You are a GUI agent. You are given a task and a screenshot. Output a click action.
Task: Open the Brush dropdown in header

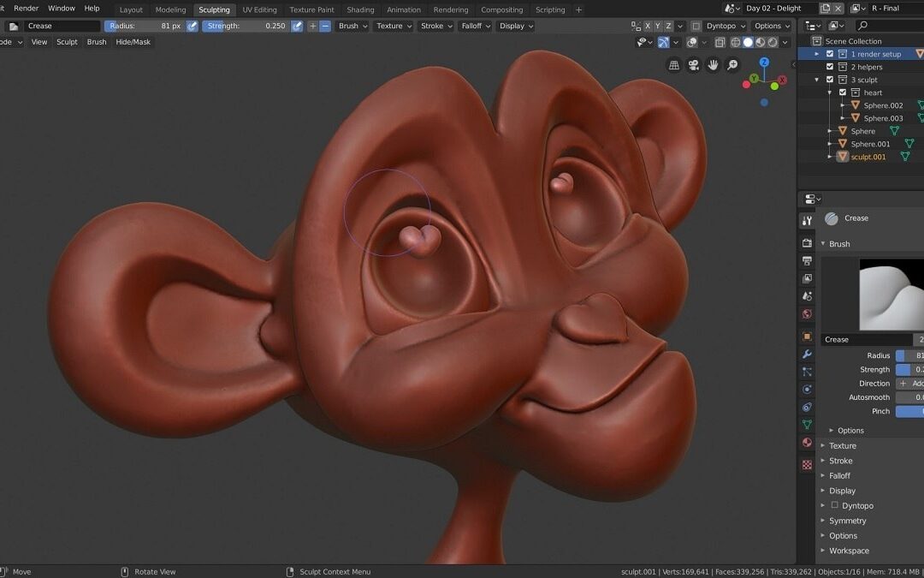[x=352, y=26]
